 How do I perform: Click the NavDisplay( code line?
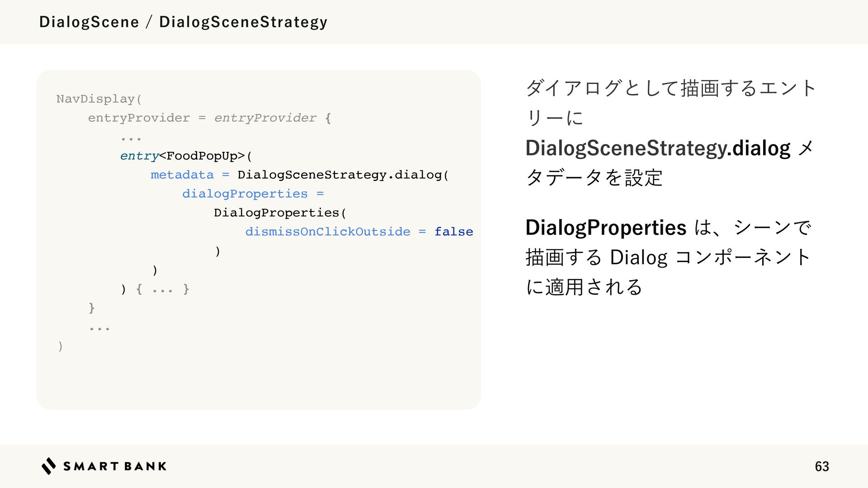coord(99,99)
